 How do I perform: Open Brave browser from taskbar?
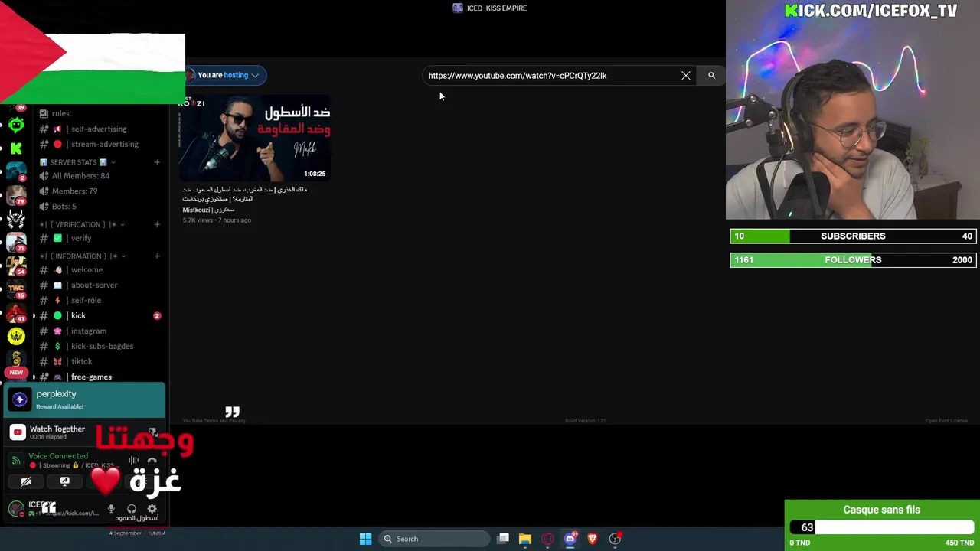(x=592, y=539)
